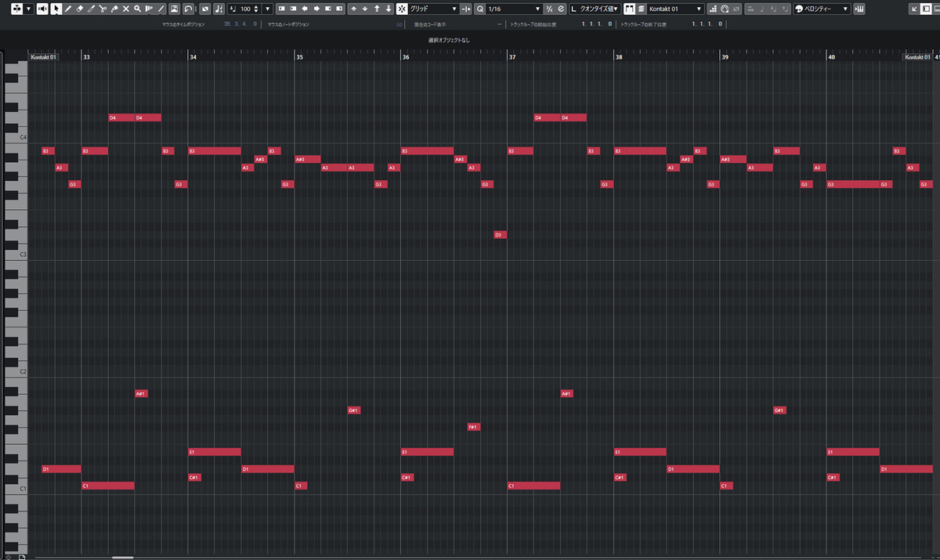The height and width of the screenshot is (560, 940).
Task: Transpose notes down one octave
Action: pos(389,9)
